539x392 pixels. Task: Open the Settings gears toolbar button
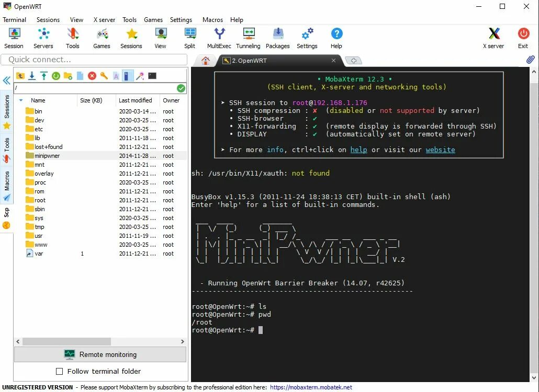coord(307,39)
